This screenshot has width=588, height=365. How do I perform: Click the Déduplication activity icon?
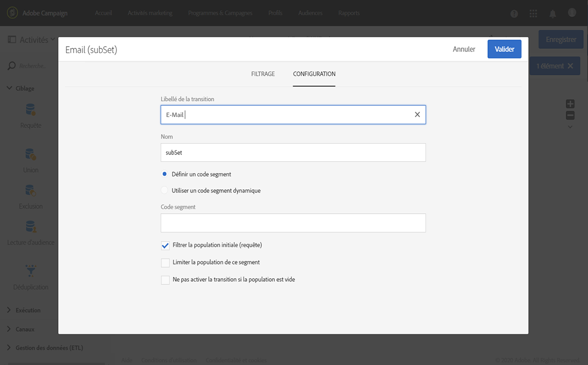pos(31,271)
